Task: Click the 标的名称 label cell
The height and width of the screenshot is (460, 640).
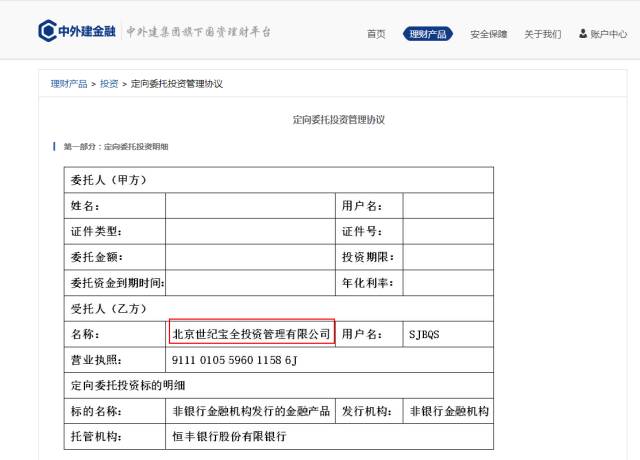Action: (115, 411)
